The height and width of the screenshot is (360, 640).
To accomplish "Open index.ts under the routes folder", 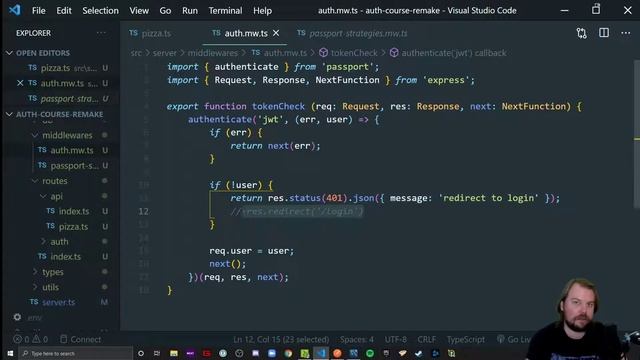I will pos(65,257).
